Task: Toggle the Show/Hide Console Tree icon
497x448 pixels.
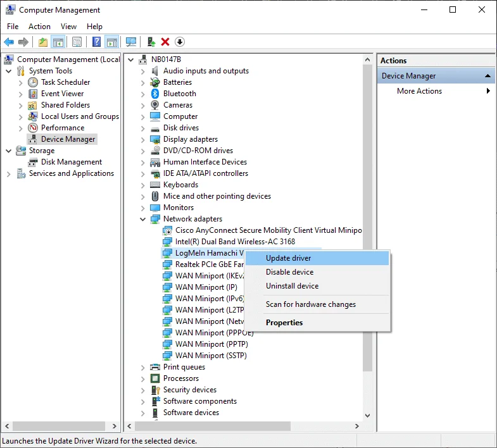Action: click(x=58, y=42)
